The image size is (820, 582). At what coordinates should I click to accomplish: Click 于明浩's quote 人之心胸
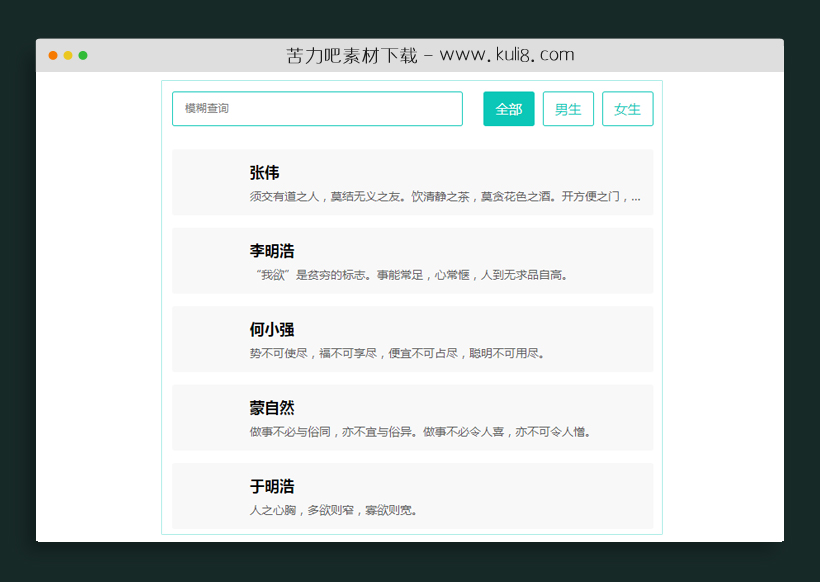[337, 509]
